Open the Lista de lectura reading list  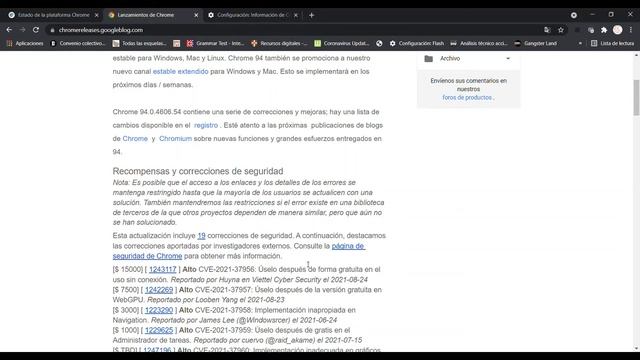[x=613, y=43]
